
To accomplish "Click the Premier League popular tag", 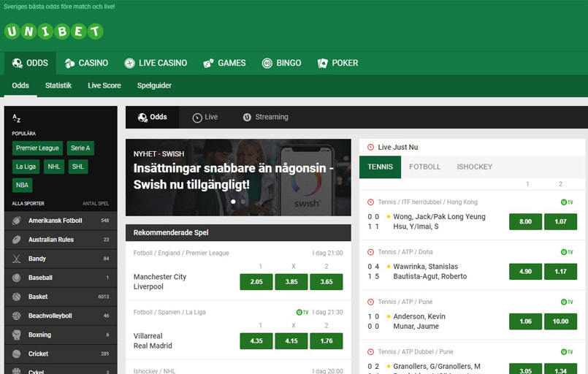I will click(x=37, y=148).
